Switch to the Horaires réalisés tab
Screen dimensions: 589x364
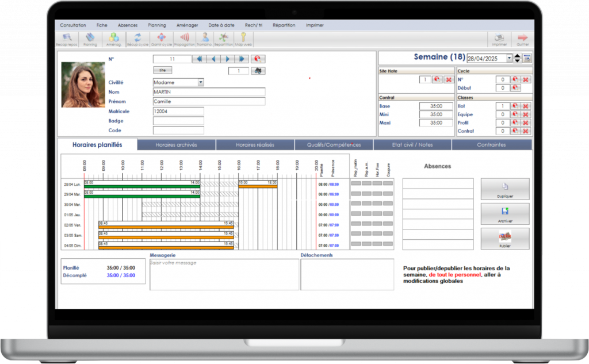255,145
